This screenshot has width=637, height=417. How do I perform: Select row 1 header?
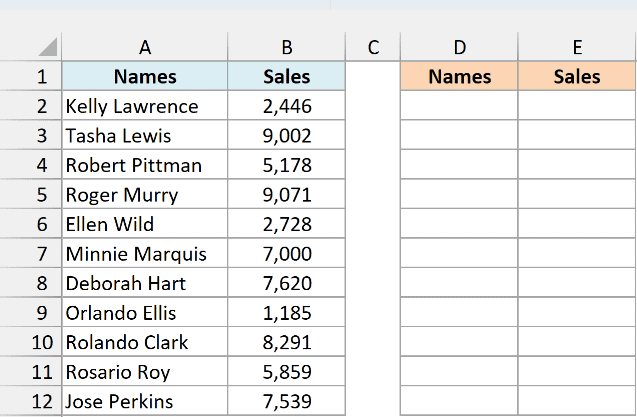point(31,76)
